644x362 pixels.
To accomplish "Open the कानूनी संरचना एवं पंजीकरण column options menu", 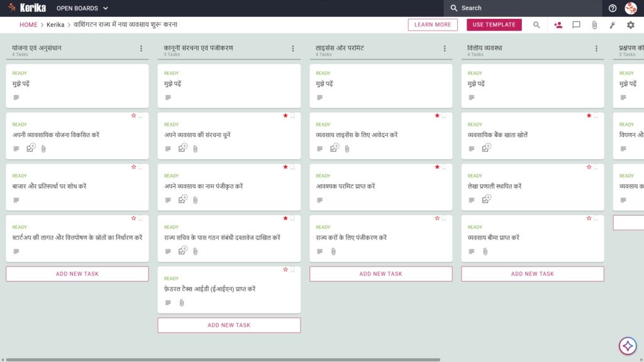I will 293,48.
